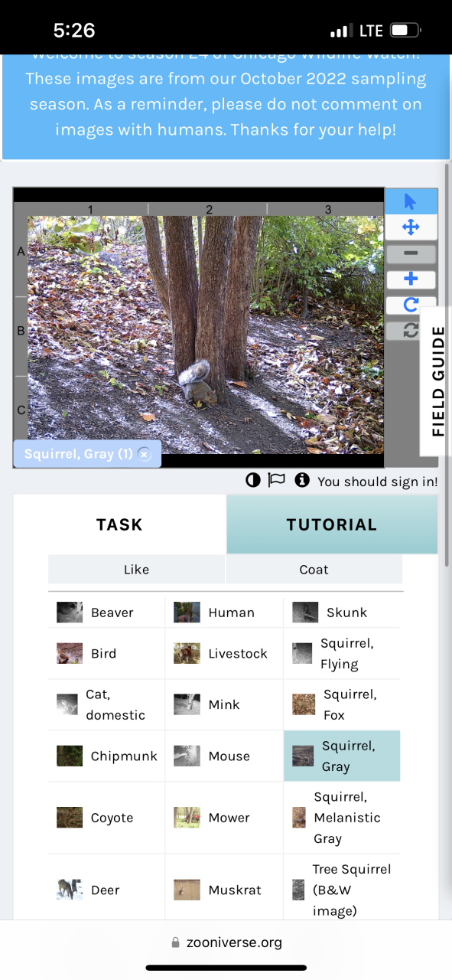Zoom out with the minus button
The height and width of the screenshot is (980, 452).
pyautogui.click(x=411, y=253)
